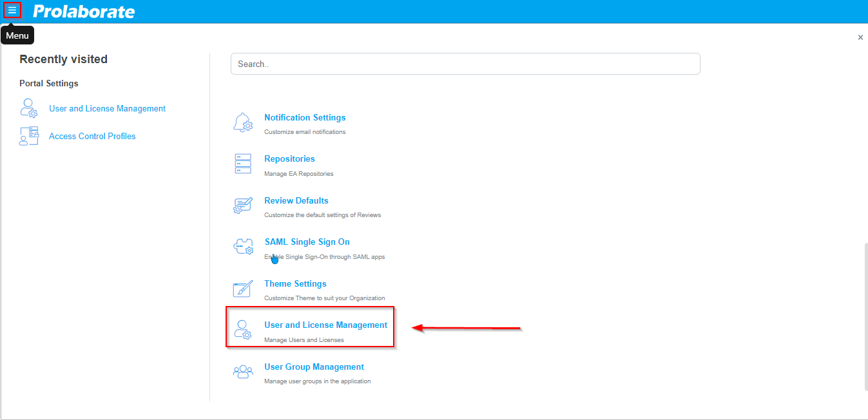The height and width of the screenshot is (420, 868).
Task: Click the Repositories server icon
Action: tap(243, 164)
